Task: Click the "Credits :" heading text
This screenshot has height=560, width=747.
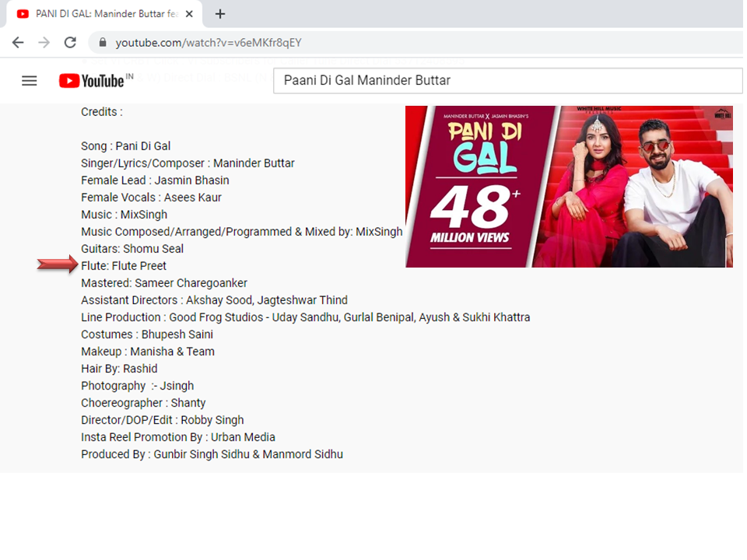Action: tap(102, 112)
